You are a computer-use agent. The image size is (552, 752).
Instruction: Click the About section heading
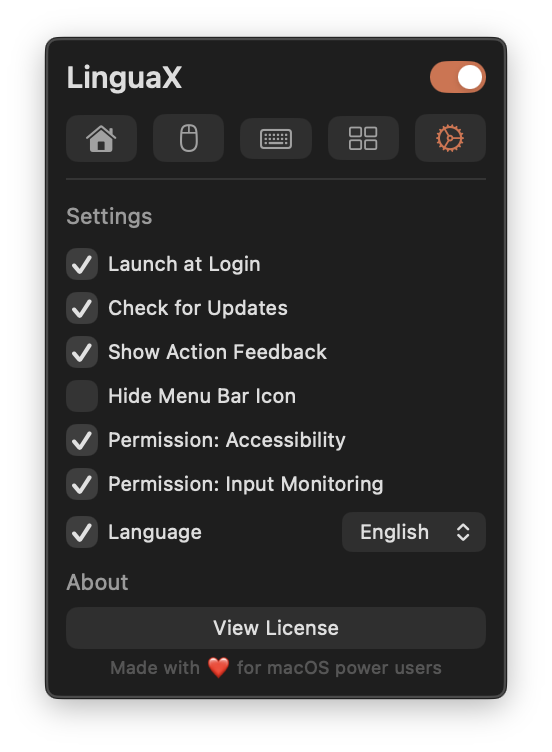[97, 582]
